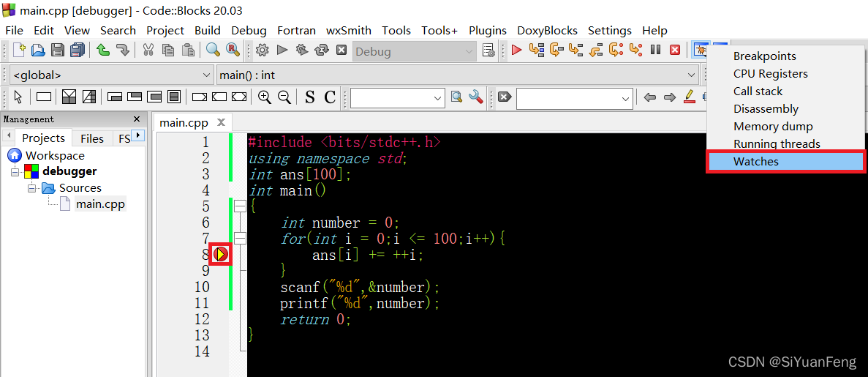Copy selection via toolbar icon

(x=168, y=51)
